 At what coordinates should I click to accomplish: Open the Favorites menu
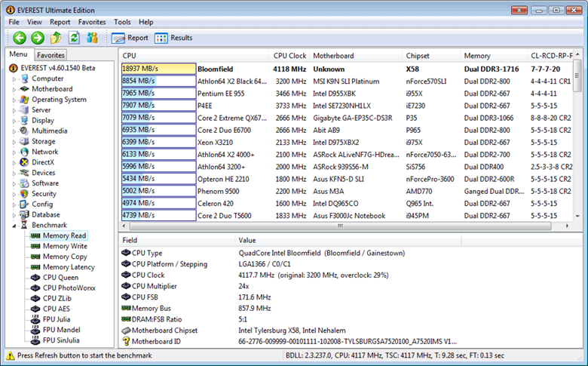pos(92,22)
